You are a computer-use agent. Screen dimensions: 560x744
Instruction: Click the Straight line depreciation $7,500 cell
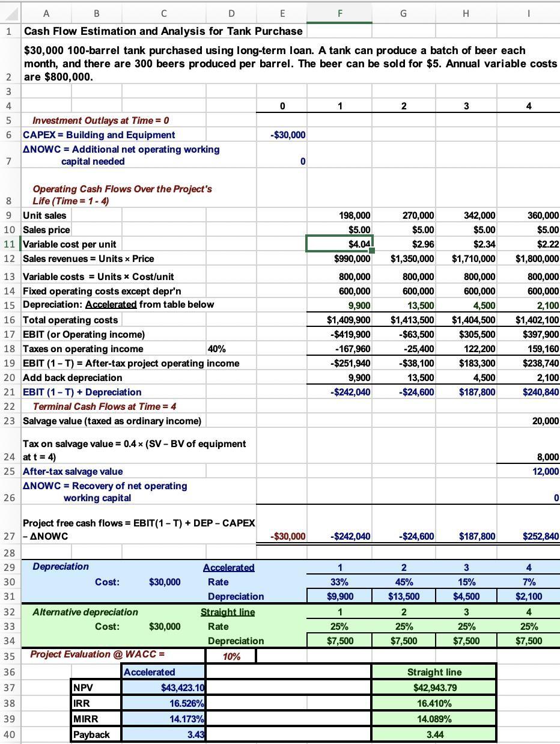tap(340, 641)
